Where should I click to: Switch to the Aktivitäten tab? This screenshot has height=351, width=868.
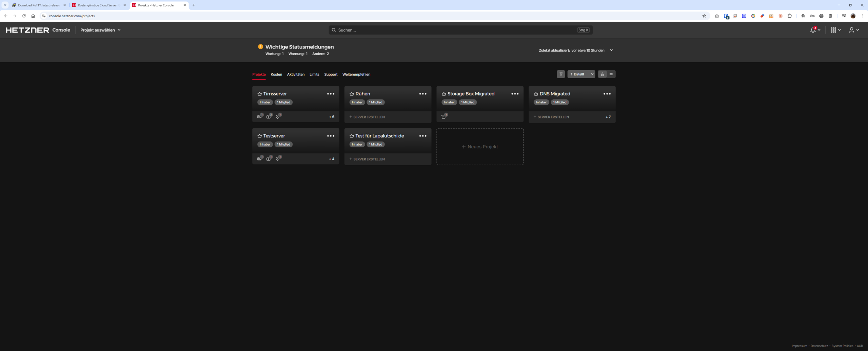pos(296,75)
